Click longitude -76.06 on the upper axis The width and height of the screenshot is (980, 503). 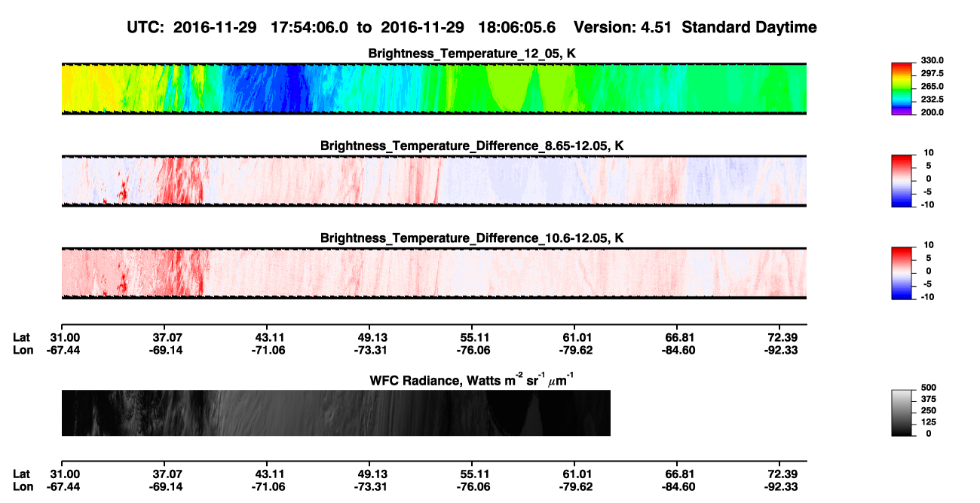[475, 350]
